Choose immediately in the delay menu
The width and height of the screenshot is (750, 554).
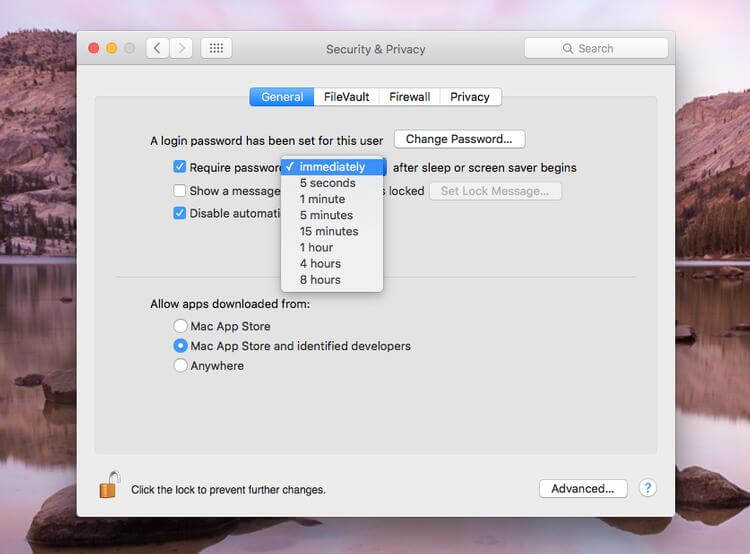click(x=332, y=167)
